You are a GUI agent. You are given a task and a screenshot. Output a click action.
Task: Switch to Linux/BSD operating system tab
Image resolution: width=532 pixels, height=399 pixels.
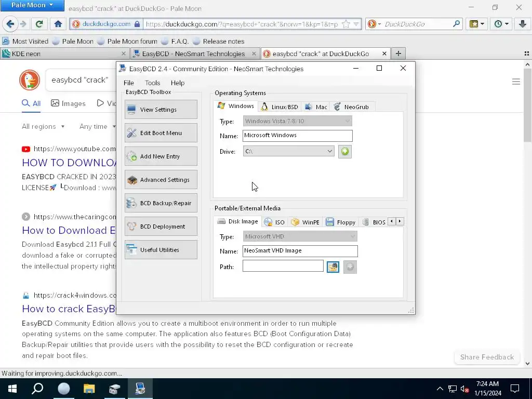[x=280, y=107]
